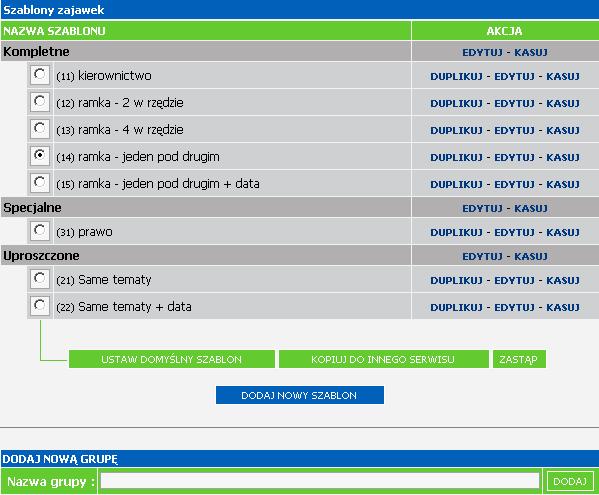Click EDYTUJ for the Specjalne group
The width and height of the screenshot is (599, 495).
point(482,209)
